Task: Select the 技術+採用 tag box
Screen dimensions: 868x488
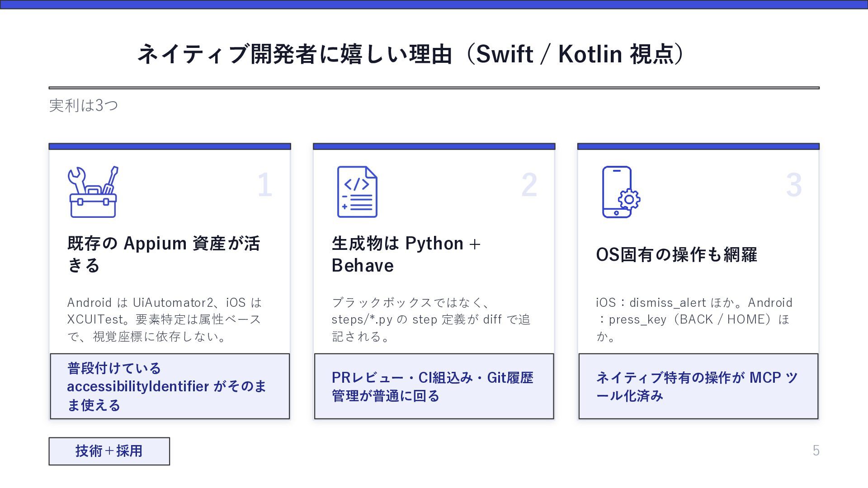Action: pyautogui.click(x=109, y=451)
